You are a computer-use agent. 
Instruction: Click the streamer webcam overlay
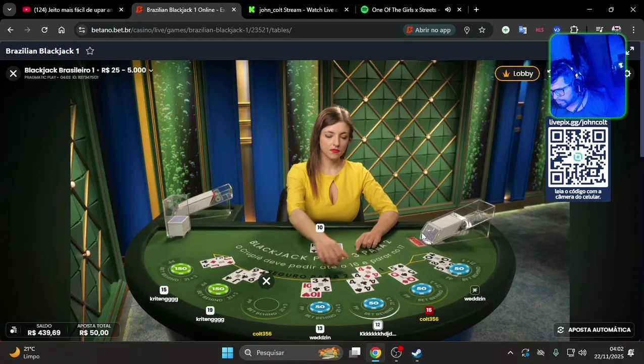click(x=588, y=76)
